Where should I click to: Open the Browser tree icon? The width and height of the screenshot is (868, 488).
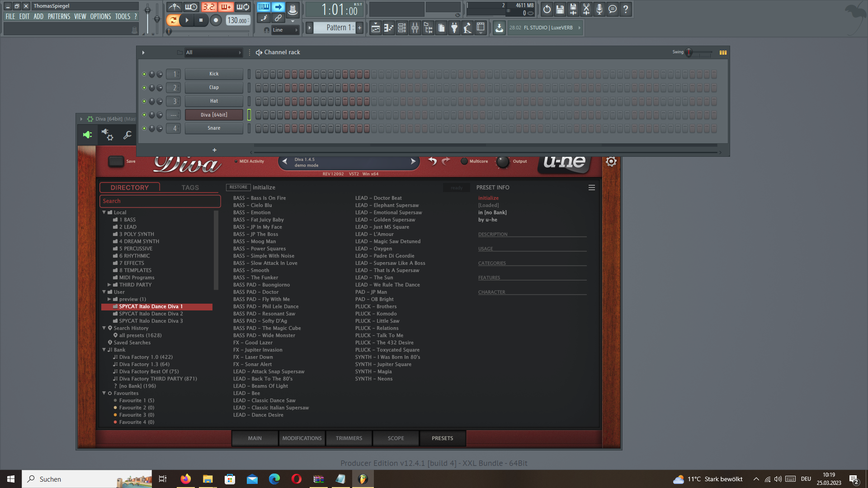(428, 28)
